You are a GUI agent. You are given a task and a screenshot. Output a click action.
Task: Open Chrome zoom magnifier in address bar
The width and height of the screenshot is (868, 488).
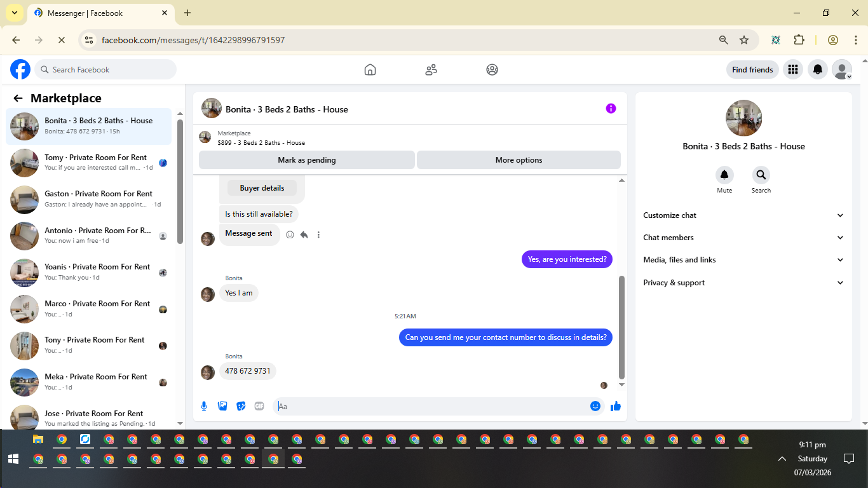pos(723,40)
